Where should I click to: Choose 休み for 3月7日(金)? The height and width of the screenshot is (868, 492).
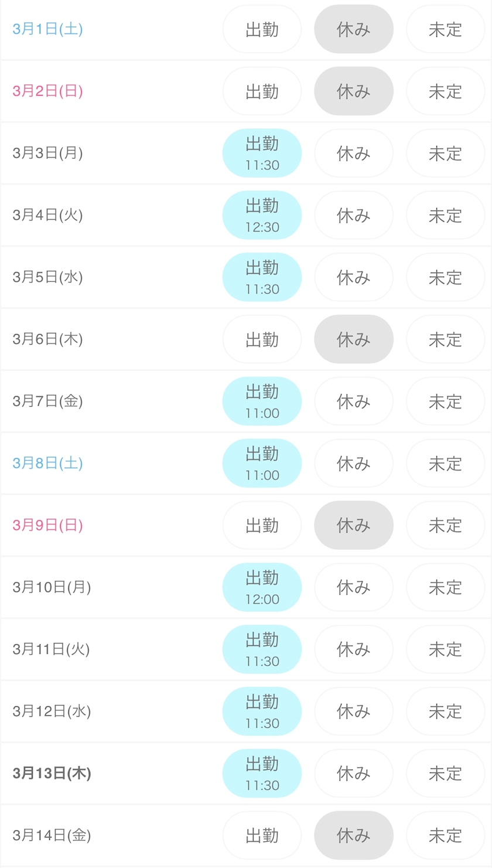(x=354, y=401)
